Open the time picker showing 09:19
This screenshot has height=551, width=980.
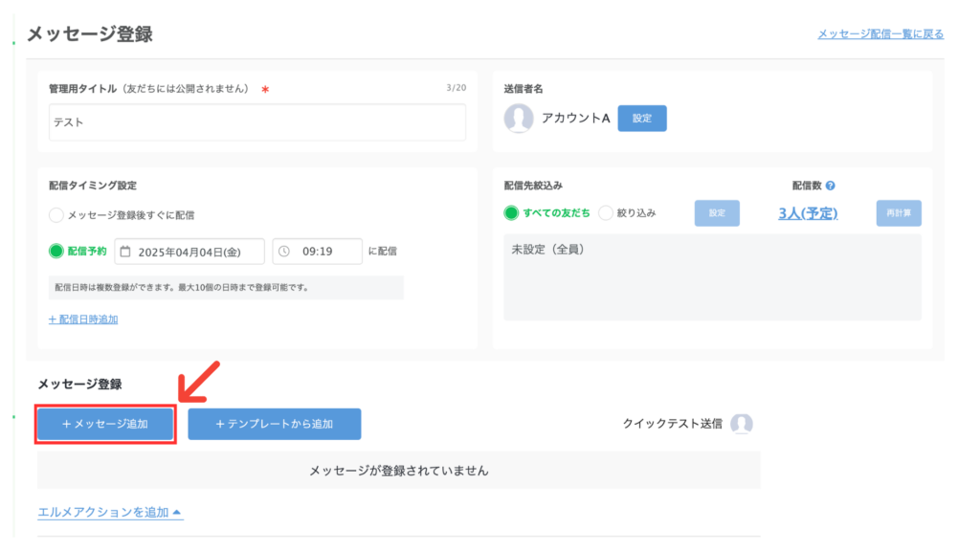[x=317, y=252]
